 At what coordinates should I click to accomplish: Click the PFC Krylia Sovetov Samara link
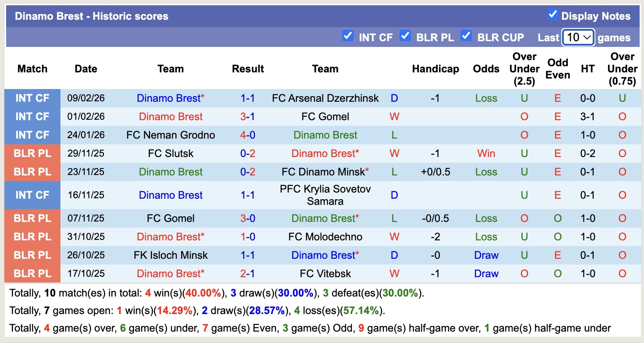click(325, 195)
